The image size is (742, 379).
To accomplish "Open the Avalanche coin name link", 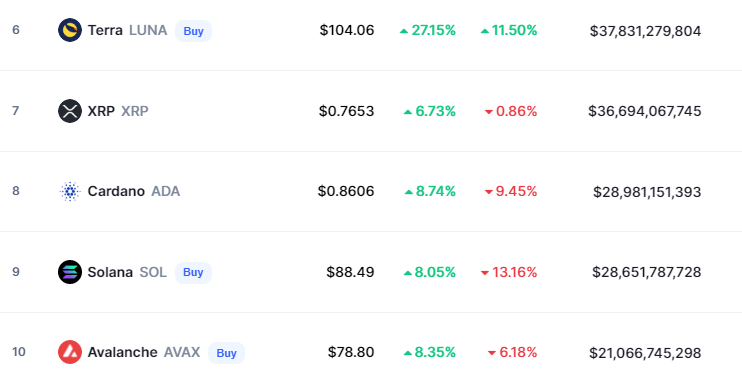I will 123,352.
